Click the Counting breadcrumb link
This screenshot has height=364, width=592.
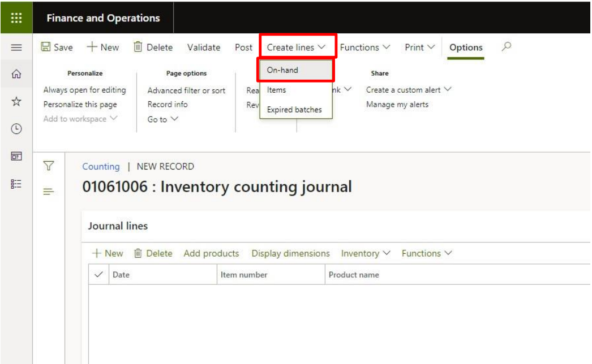(101, 167)
